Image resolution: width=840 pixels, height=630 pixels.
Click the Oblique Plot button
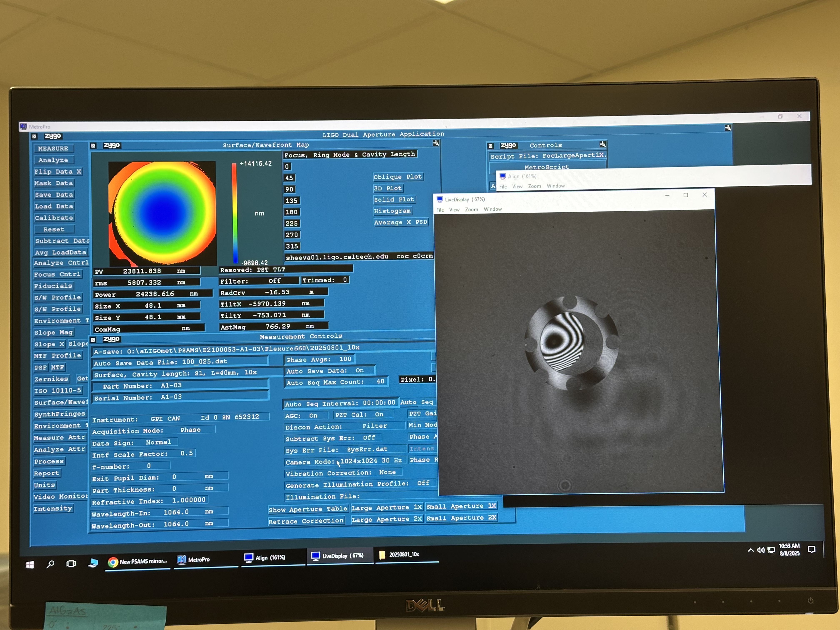coord(397,177)
